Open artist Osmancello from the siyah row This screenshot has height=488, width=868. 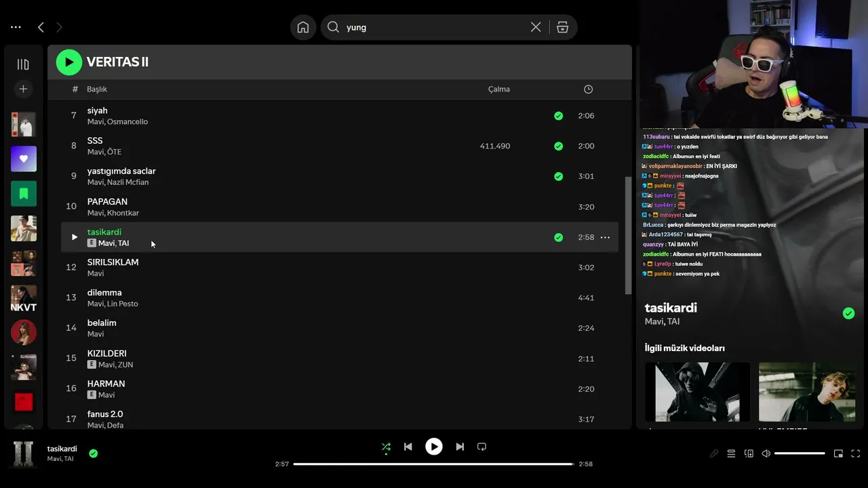(x=127, y=122)
